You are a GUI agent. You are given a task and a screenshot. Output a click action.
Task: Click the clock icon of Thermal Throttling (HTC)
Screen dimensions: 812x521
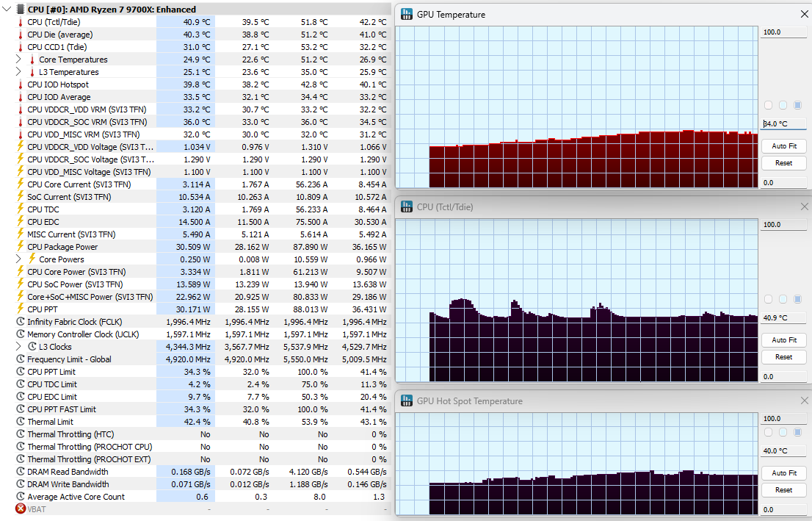(x=21, y=434)
